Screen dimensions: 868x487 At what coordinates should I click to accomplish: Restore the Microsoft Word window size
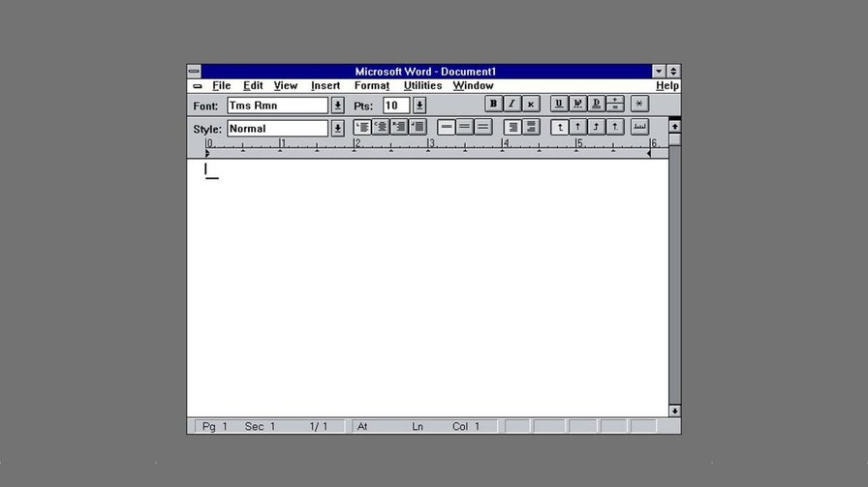point(673,72)
